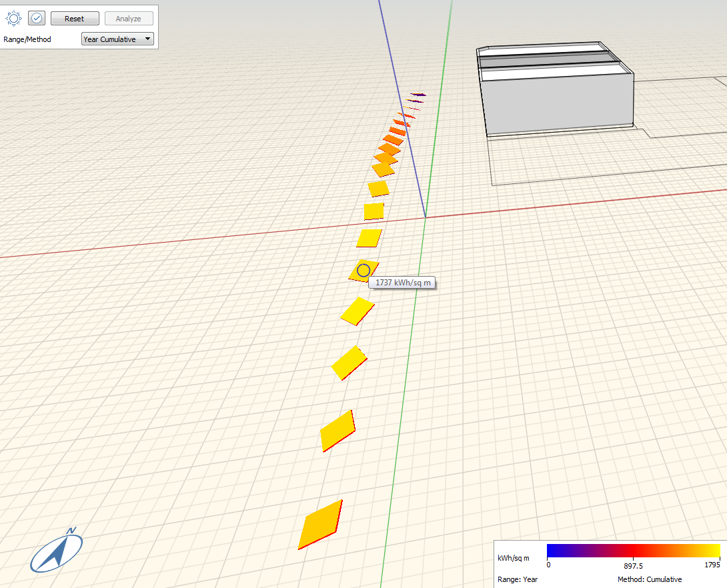
Task: Click the sun settings icon
Action: coord(13,19)
